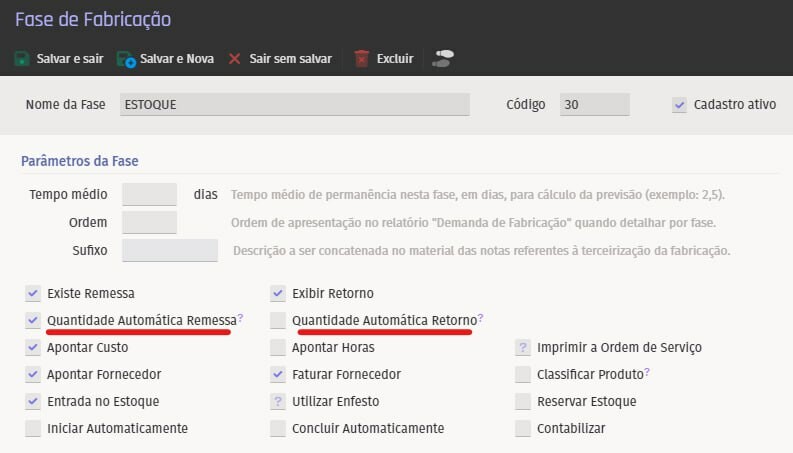Image resolution: width=793 pixels, height=453 pixels.
Task: Open help for Quantidade Automática Retorno
Action: (x=480, y=319)
